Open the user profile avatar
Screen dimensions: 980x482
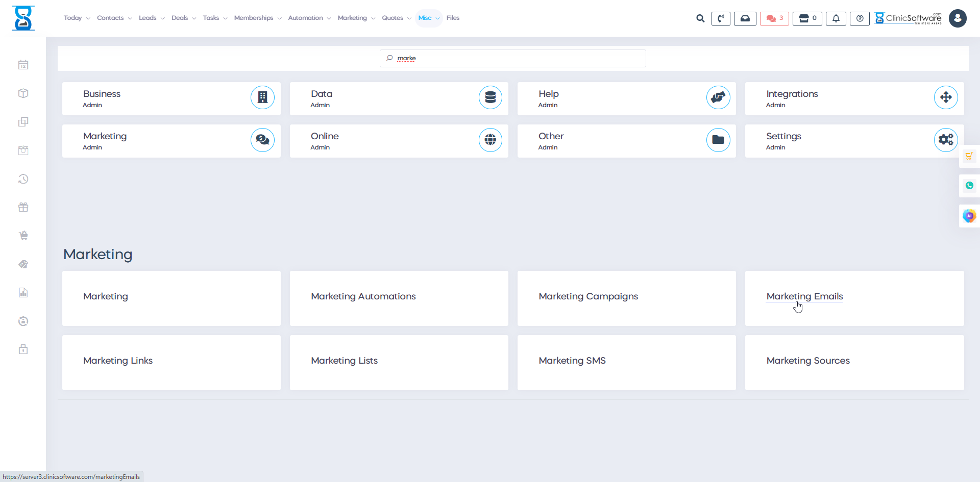click(957, 18)
